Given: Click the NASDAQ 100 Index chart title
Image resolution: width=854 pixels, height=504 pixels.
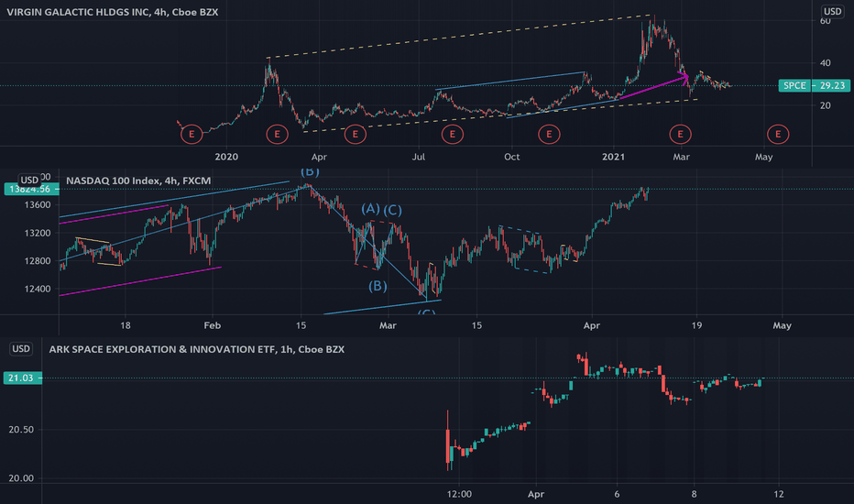Looking at the screenshot, I should click(x=138, y=181).
